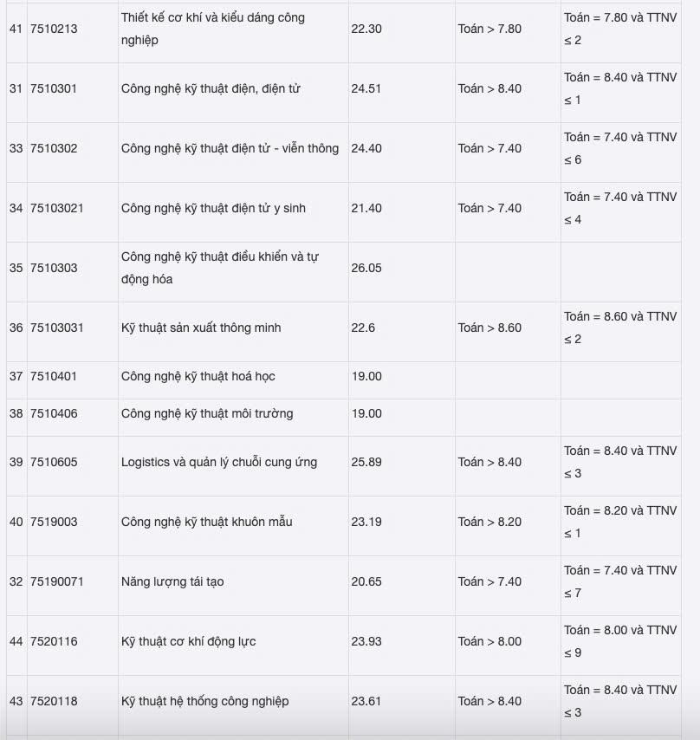The height and width of the screenshot is (740, 700).
Task: Click the major code 7510213 cell
Action: click(54, 29)
